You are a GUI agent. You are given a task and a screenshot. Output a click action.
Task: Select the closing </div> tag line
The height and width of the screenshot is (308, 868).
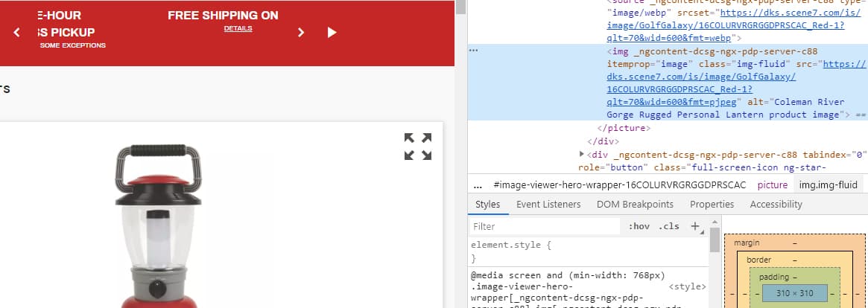pos(604,141)
